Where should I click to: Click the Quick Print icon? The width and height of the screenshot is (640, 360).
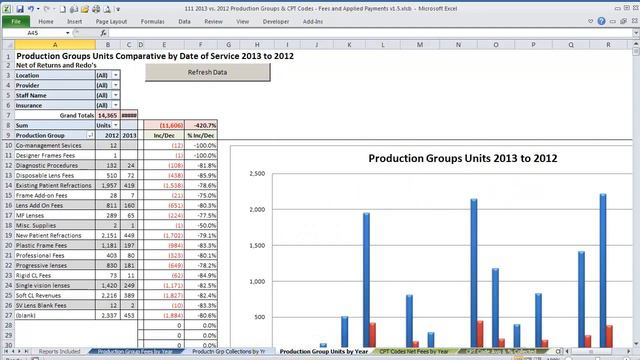[96, 9]
